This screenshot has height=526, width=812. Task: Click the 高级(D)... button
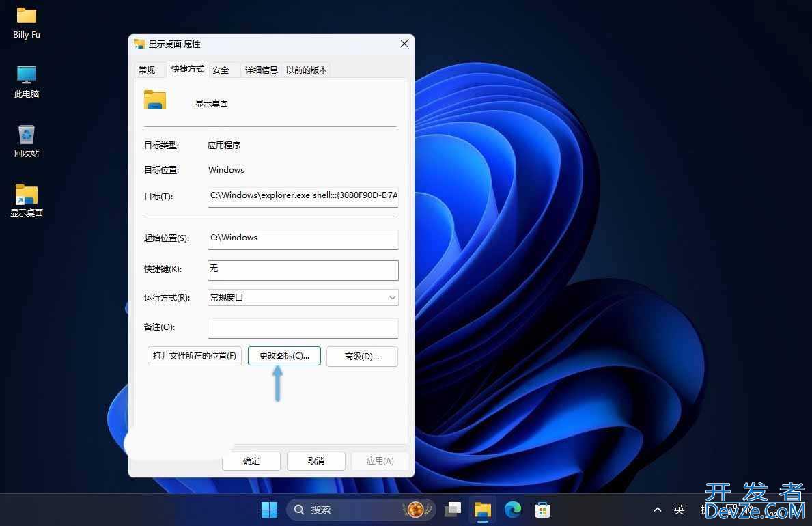(362, 357)
